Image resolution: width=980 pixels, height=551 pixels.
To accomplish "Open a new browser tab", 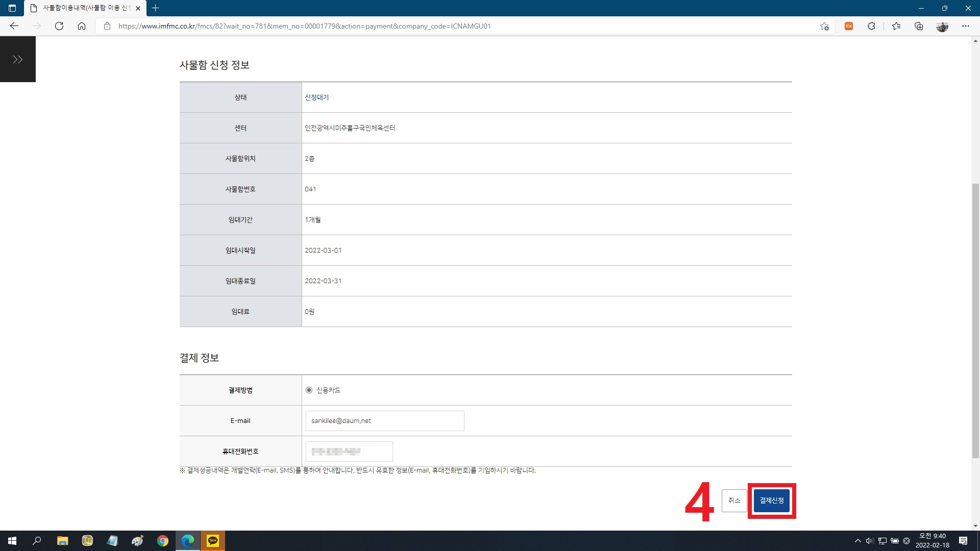I will (x=156, y=8).
